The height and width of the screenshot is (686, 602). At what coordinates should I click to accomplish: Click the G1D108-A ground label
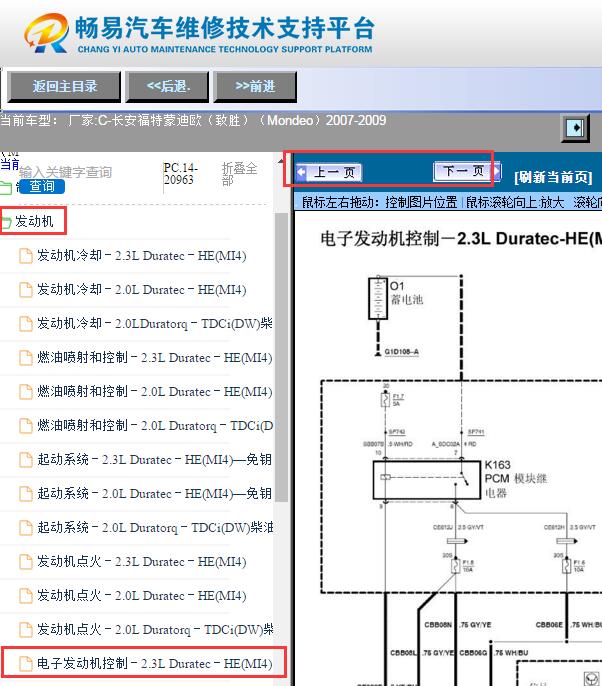402,352
